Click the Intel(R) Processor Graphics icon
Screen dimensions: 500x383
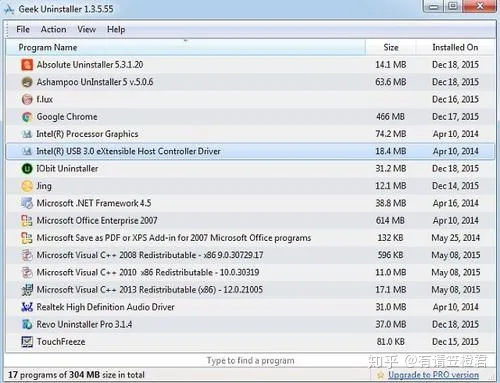27,134
